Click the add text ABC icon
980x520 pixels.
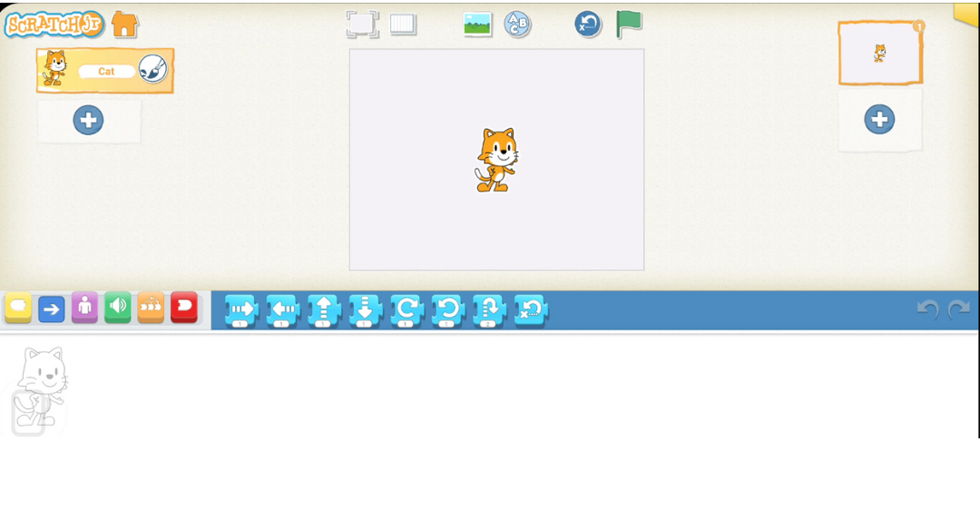tap(517, 25)
